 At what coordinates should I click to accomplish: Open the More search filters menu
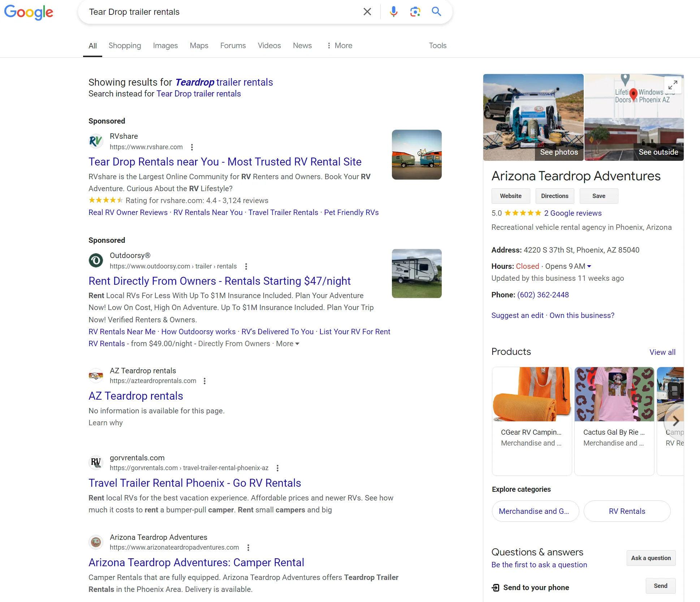pyautogui.click(x=339, y=46)
